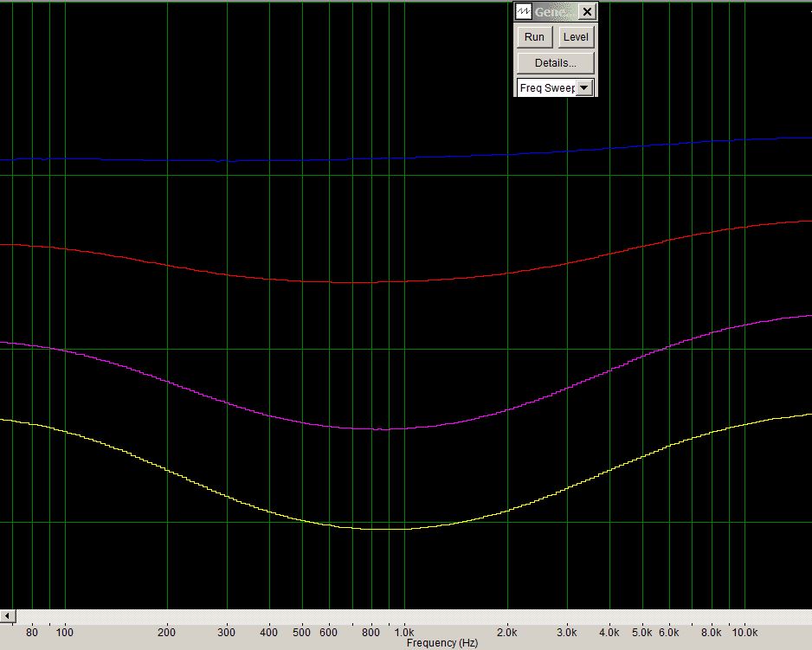
Task: Click the 500 frequency axis label
Action: coord(302,632)
